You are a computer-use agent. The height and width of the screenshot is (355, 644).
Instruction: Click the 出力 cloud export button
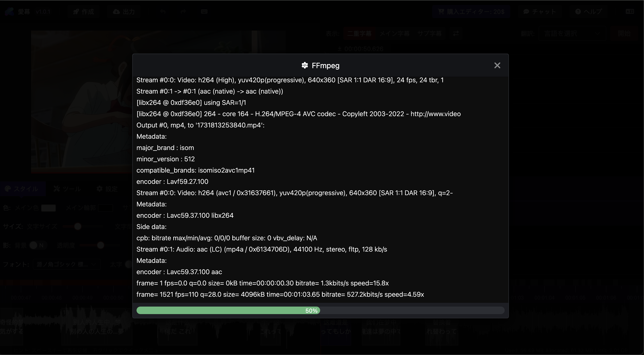click(x=124, y=12)
